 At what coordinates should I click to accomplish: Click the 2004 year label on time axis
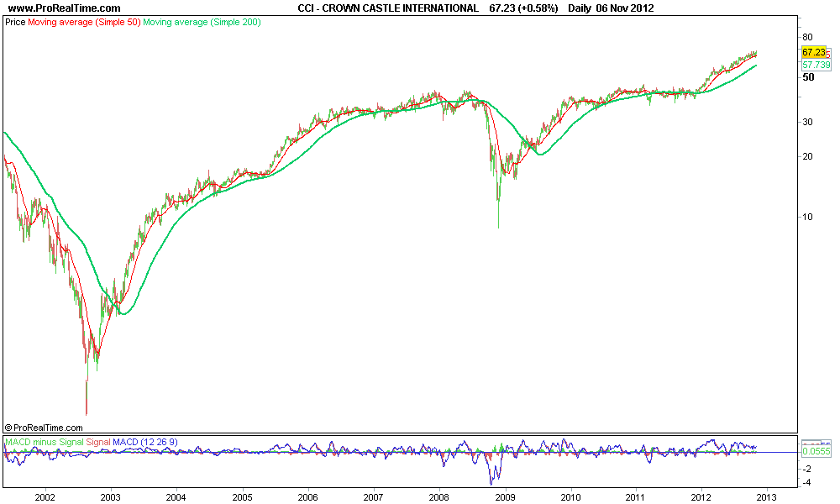[176, 497]
